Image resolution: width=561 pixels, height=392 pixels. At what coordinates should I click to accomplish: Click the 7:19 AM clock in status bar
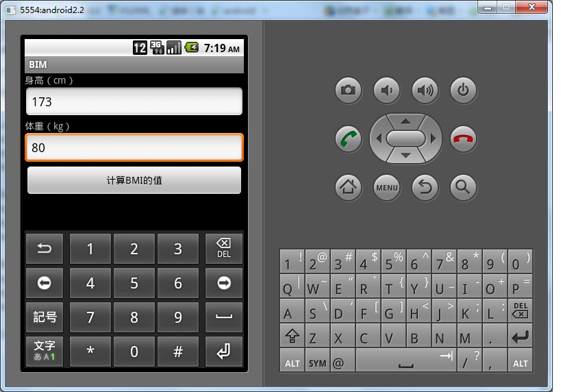(x=221, y=48)
